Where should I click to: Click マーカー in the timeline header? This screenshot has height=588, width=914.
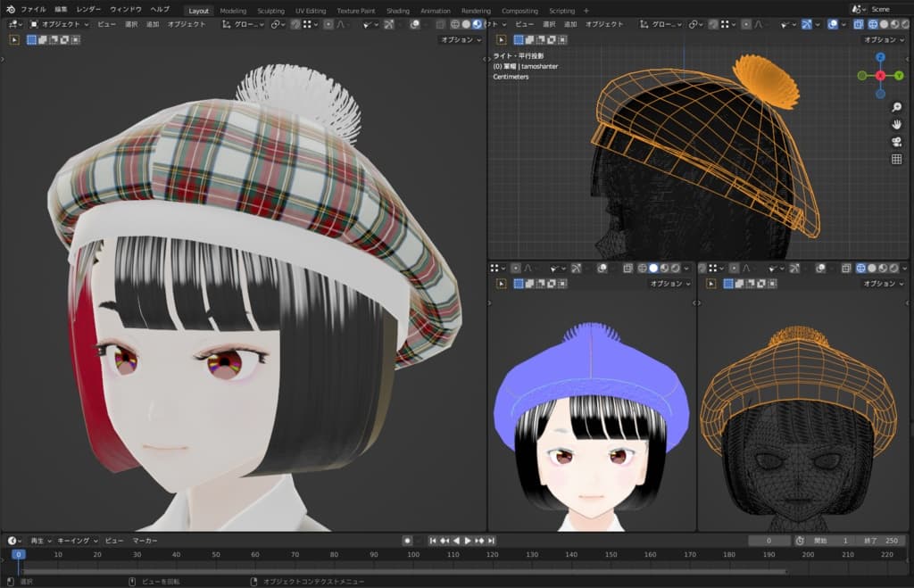click(145, 541)
